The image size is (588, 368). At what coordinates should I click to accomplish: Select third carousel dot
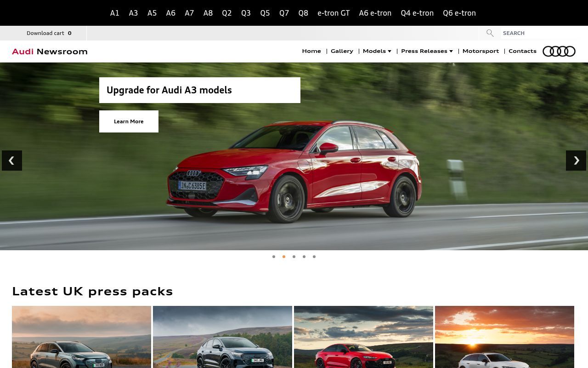pyautogui.click(x=294, y=257)
